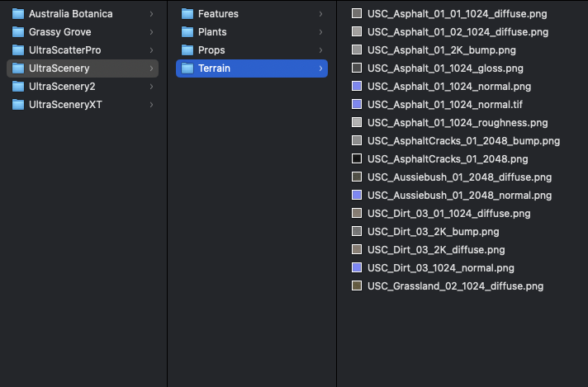Click the Australia Botanica folder icon
The height and width of the screenshot is (387, 588).
(x=18, y=14)
